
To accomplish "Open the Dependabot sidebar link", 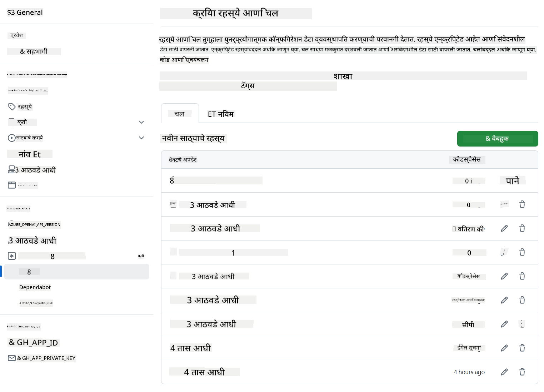I will pyautogui.click(x=35, y=287).
